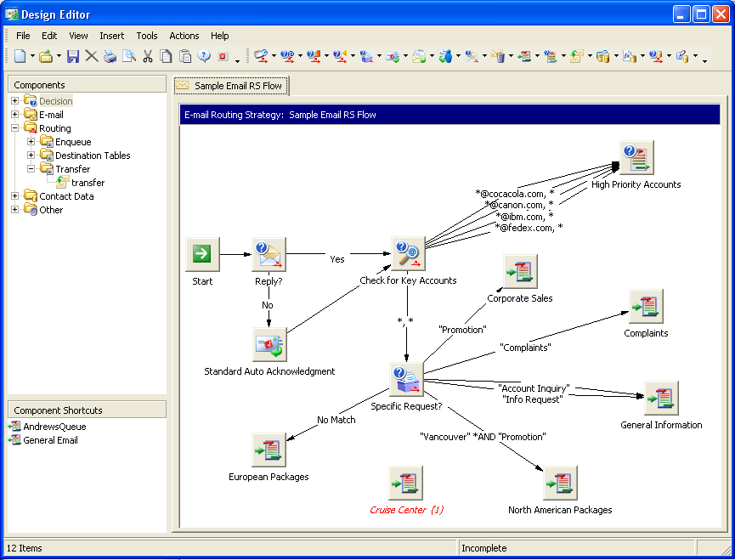The height and width of the screenshot is (560, 735).
Task: Click the Start node in the flow
Action: (202, 253)
